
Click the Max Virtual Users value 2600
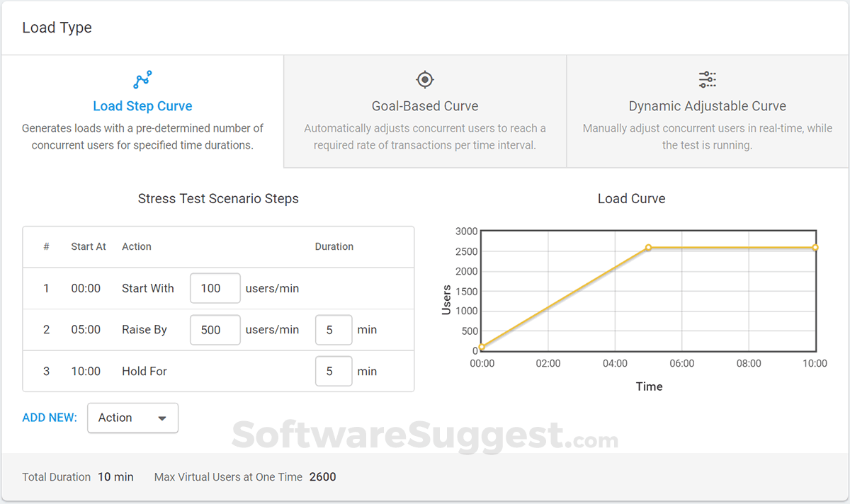(322, 476)
